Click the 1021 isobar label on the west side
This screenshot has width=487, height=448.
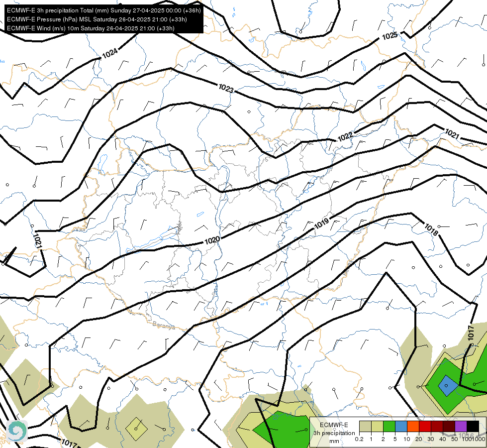(x=37, y=241)
